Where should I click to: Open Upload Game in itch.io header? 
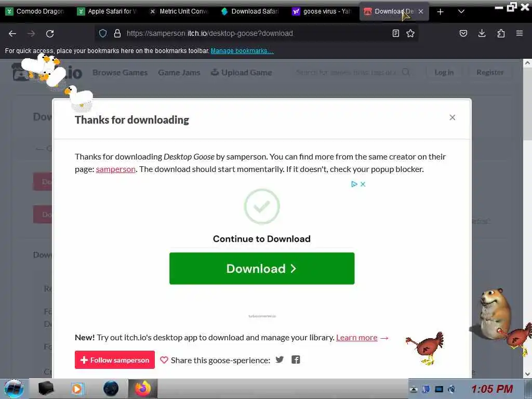point(242,73)
